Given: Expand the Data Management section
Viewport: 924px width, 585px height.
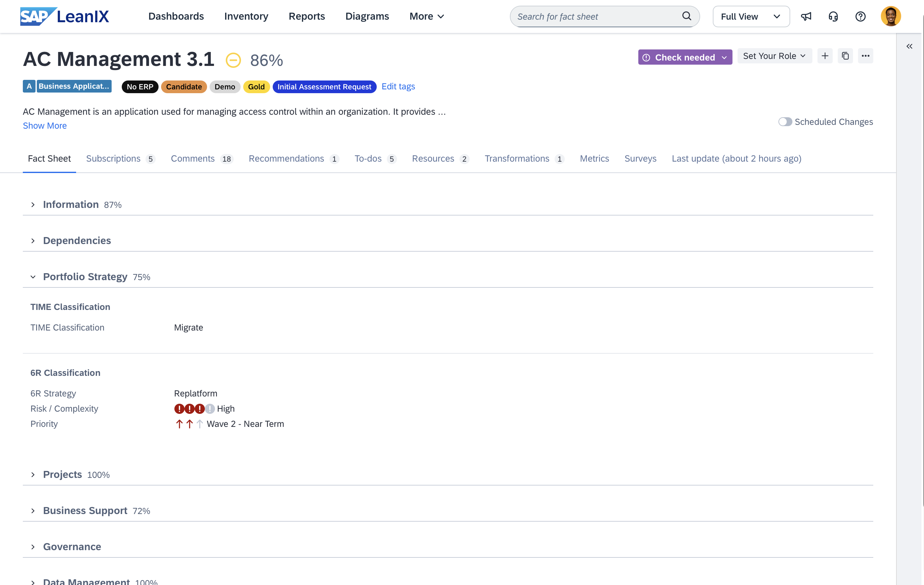Looking at the screenshot, I should (x=33, y=582).
